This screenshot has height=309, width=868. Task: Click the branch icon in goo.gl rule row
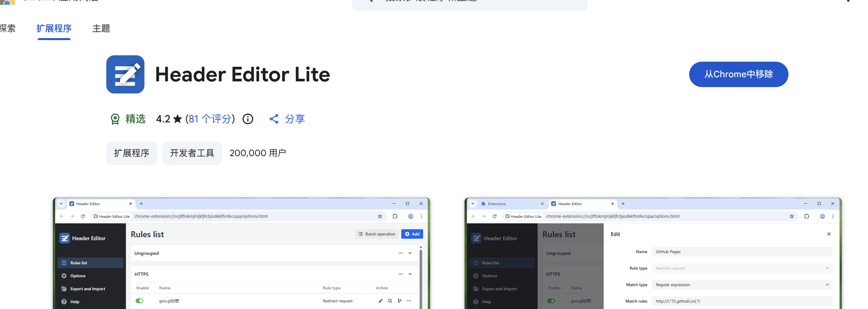pyautogui.click(x=399, y=301)
